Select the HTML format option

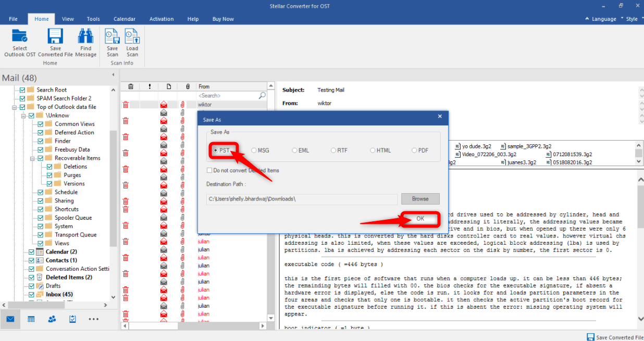(x=380, y=150)
